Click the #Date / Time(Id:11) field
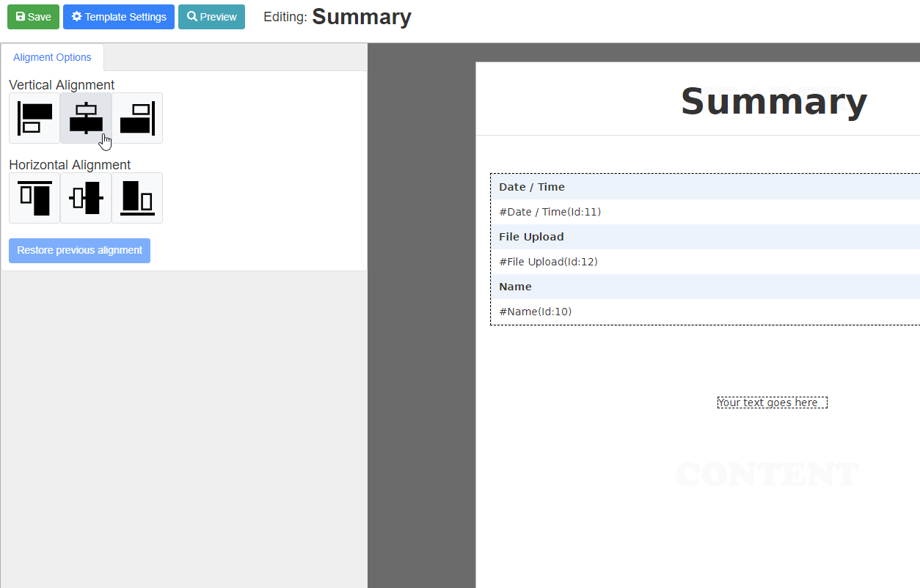The height and width of the screenshot is (588, 920). click(706, 212)
